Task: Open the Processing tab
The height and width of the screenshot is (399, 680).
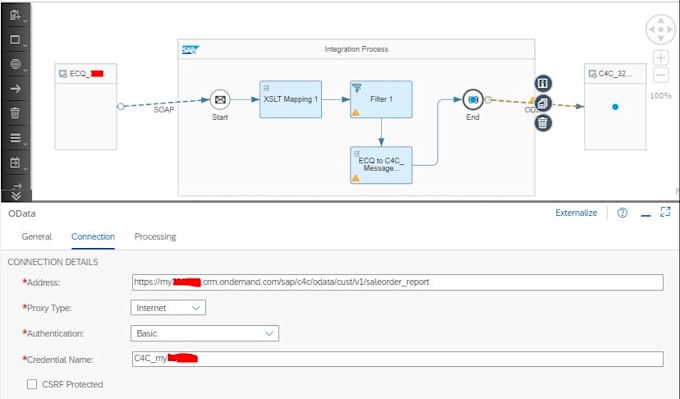Action: coord(155,236)
